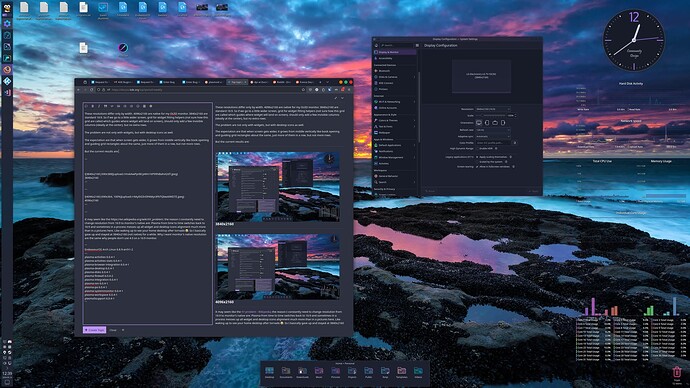Click the Color Profile path field
Image resolution: width=690 pixels, height=388 pixels.
click(x=493, y=143)
